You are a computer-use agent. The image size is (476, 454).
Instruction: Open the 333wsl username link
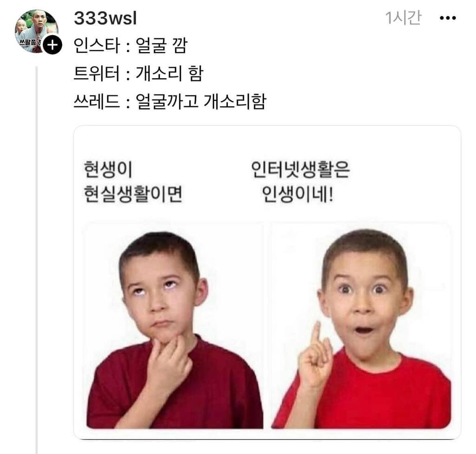click(x=105, y=18)
